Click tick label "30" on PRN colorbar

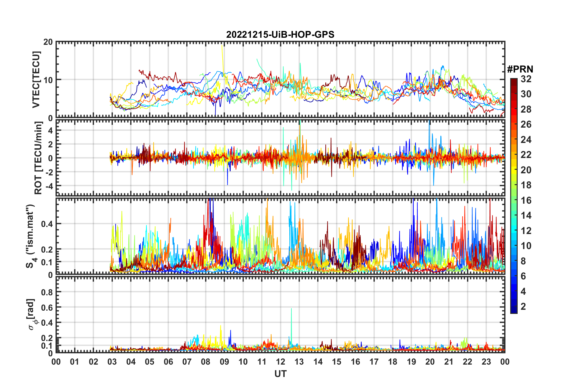pyautogui.click(x=526, y=94)
